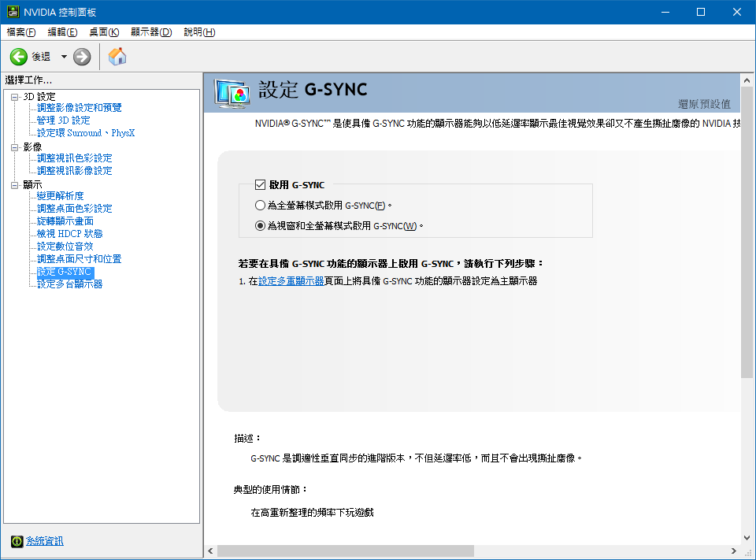Click 還原預設值 restore defaults

(x=704, y=104)
